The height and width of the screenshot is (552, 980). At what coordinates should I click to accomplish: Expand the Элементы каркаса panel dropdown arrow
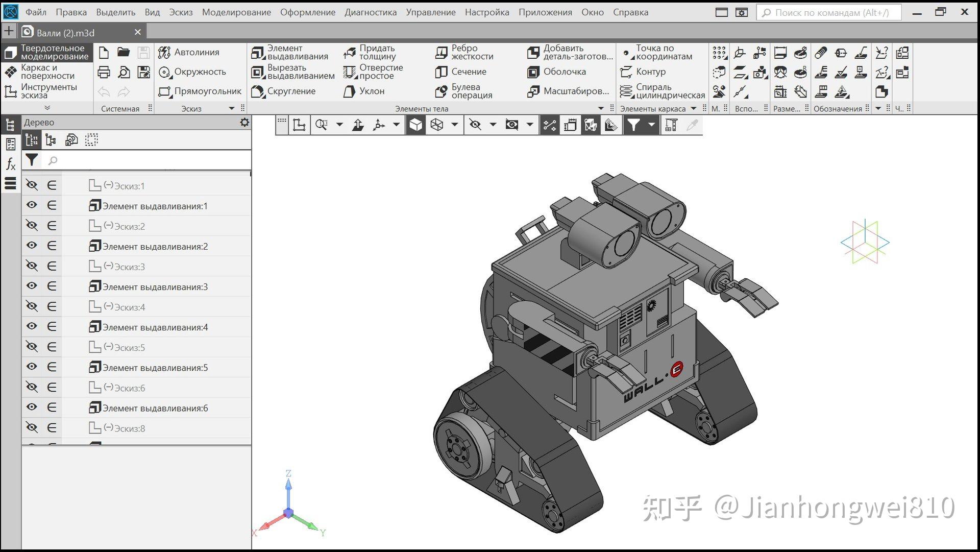coord(694,108)
